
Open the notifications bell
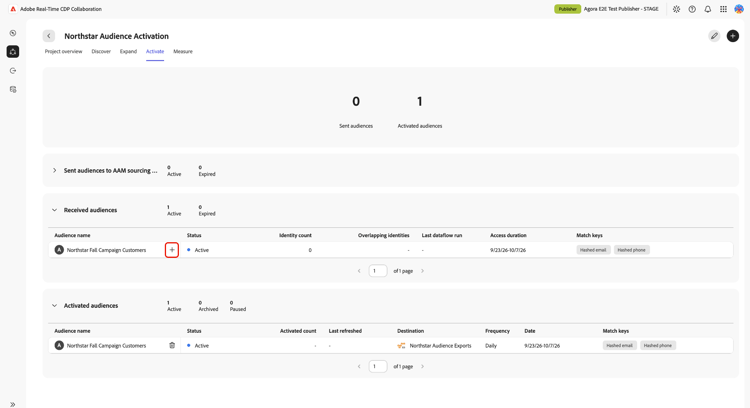click(x=708, y=9)
